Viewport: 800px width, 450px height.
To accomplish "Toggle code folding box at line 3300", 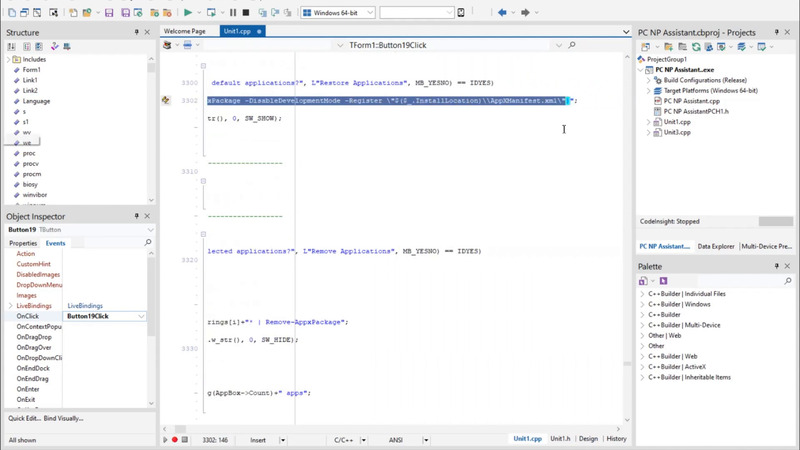I will point(203,66).
